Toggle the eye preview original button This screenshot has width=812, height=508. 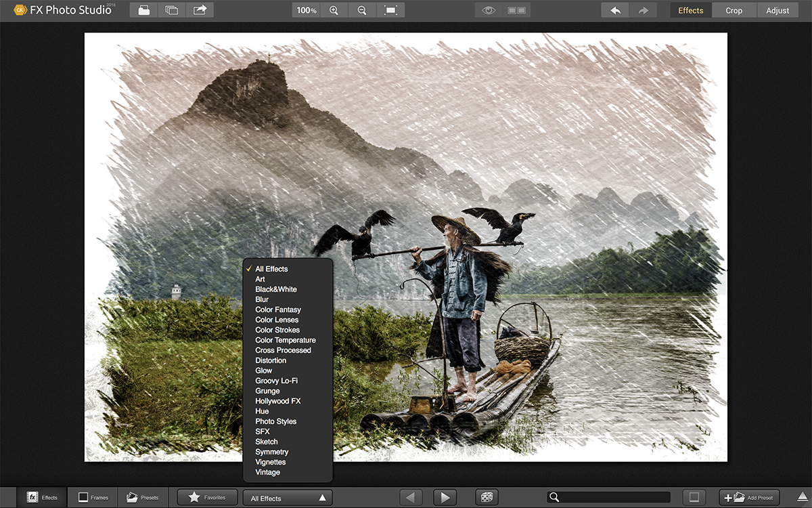click(489, 10)
